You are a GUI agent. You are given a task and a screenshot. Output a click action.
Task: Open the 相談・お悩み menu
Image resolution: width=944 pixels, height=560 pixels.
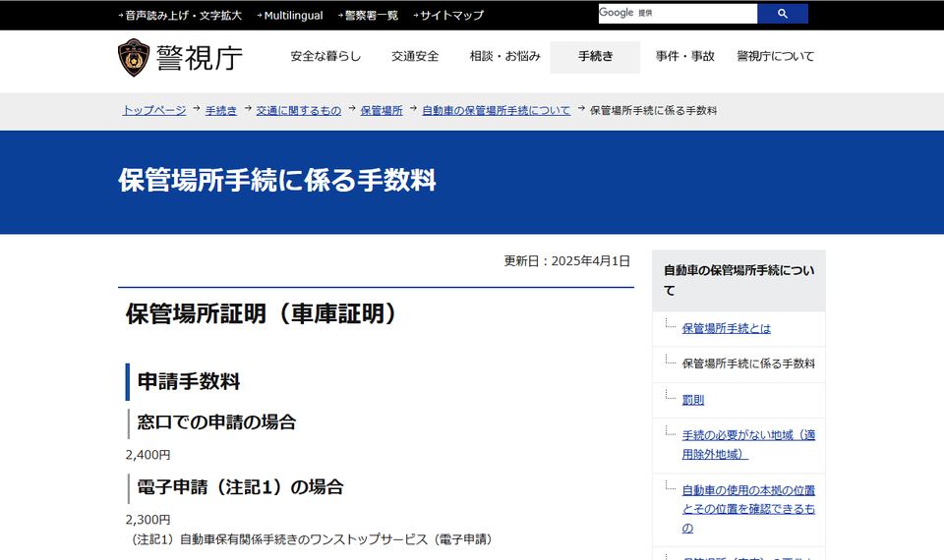click(505, 57)
